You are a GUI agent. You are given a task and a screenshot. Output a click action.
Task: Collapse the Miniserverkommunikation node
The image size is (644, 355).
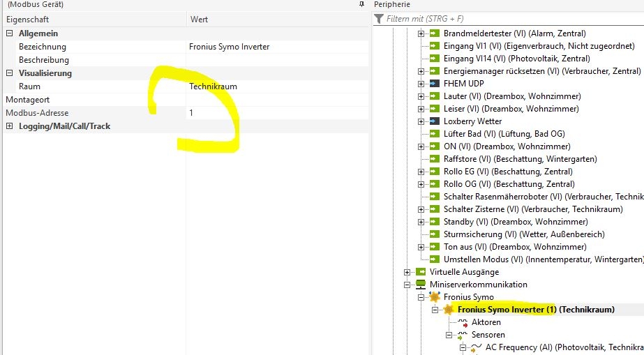407,285
